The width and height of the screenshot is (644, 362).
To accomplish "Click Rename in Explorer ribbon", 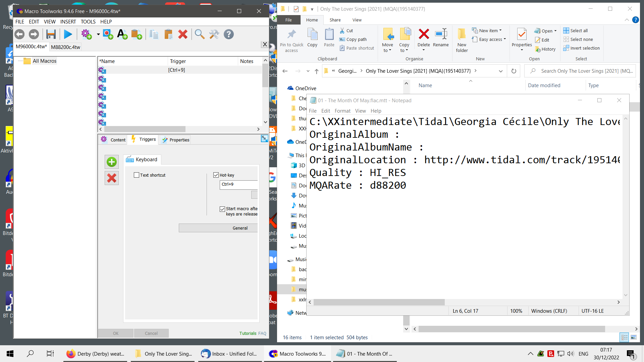I will pos(441,38).
